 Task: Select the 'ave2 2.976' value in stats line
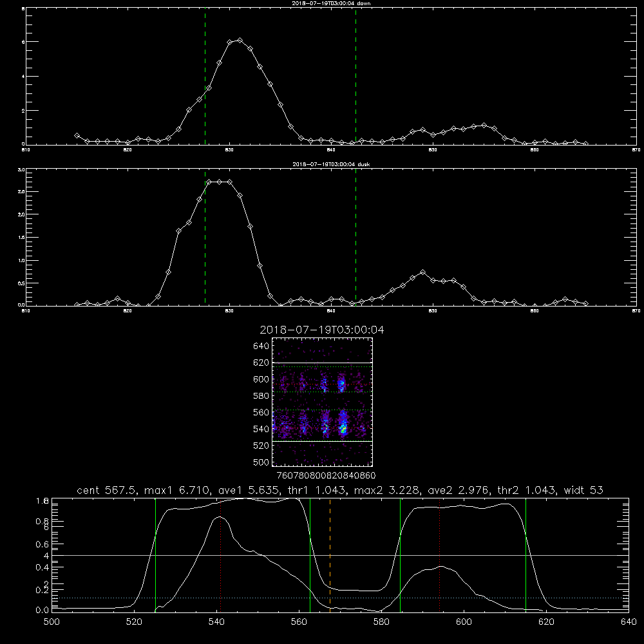[x=457, y=490]
